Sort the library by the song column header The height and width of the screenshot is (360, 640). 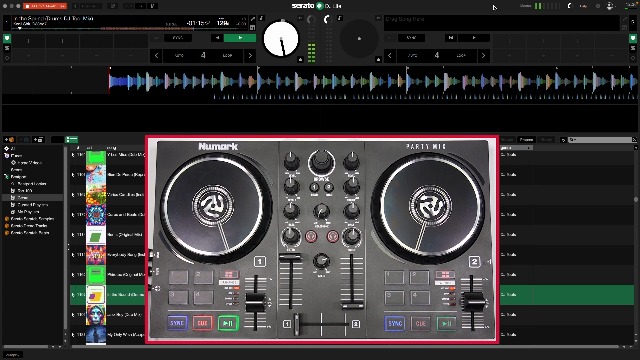tap(111, 148)
